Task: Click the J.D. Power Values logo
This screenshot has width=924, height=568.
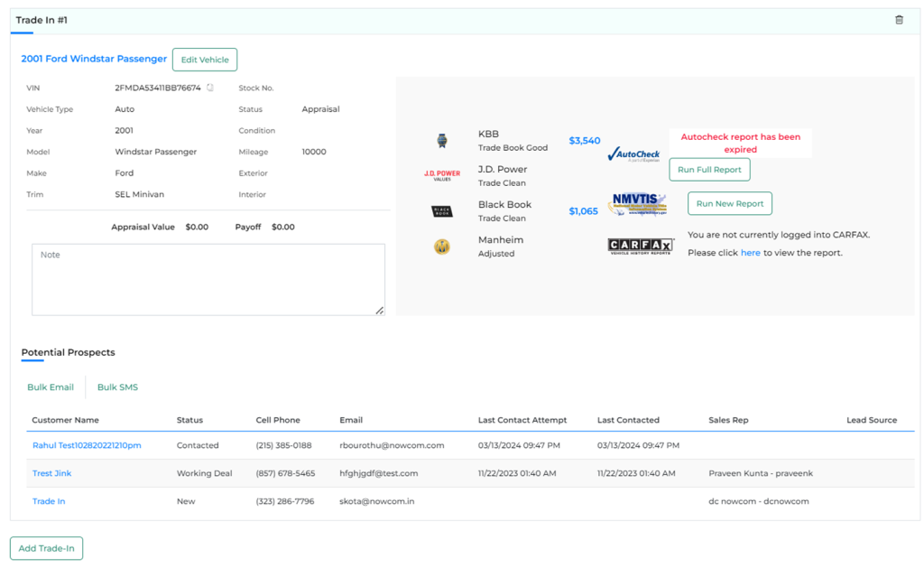Action: pyautogui.click(x=442, y=175)
